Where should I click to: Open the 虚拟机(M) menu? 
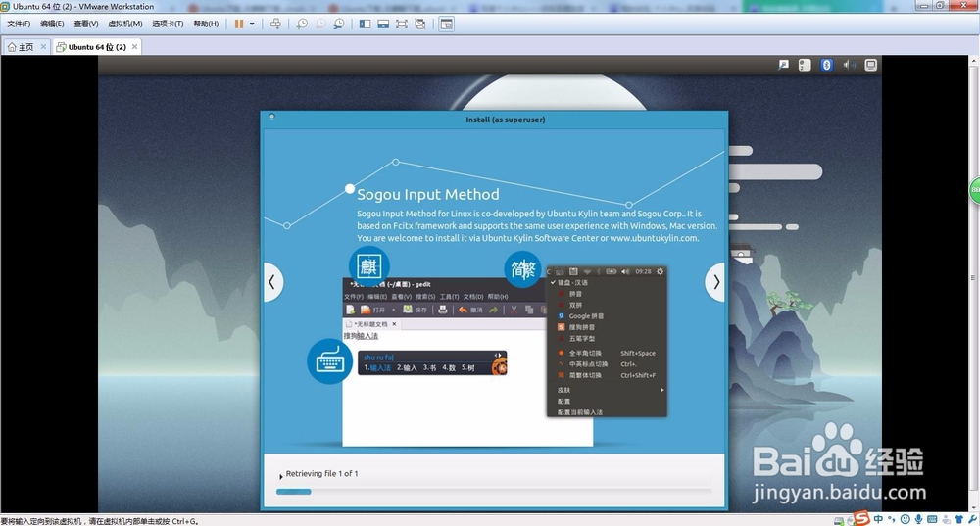coord(125,24)
